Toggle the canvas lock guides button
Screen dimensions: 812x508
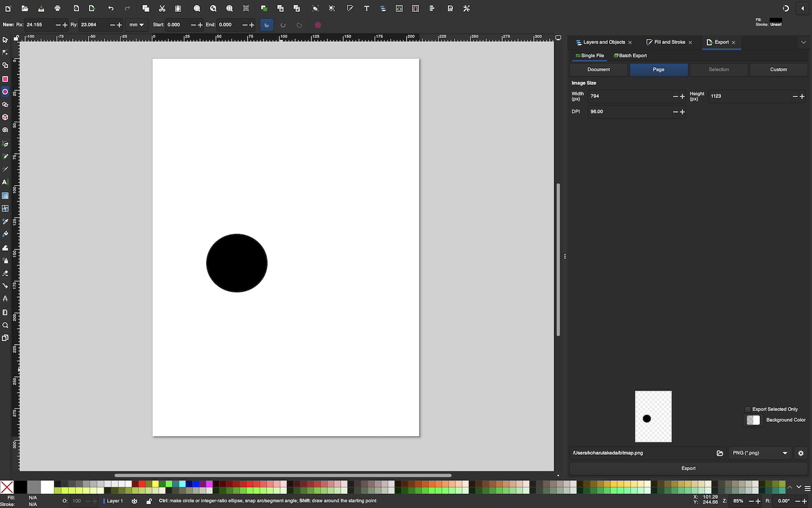pos(16,37)
